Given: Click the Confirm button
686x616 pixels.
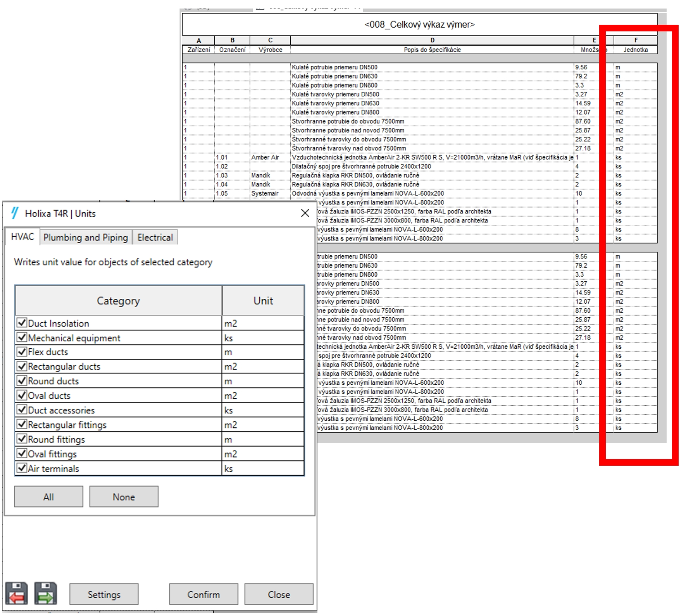Looking at the screenshot, I should 203,594.
